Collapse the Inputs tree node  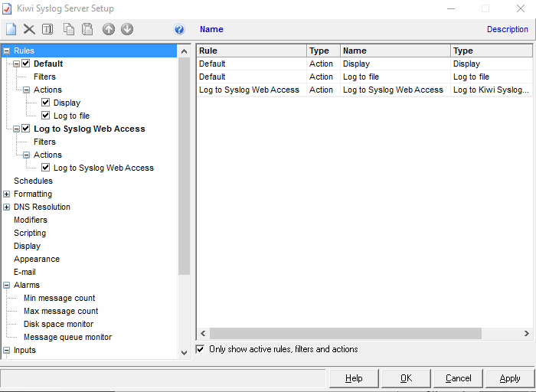coord(6,351)
